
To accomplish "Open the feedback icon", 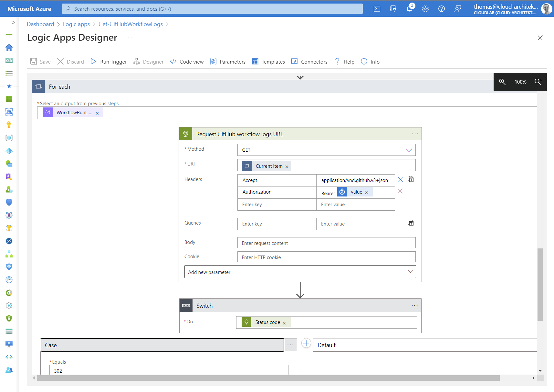I will (458, 9).
